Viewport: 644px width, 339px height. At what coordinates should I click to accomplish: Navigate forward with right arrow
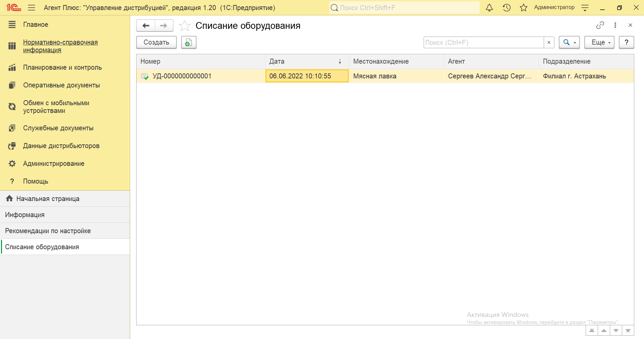[x=164, y=26]
